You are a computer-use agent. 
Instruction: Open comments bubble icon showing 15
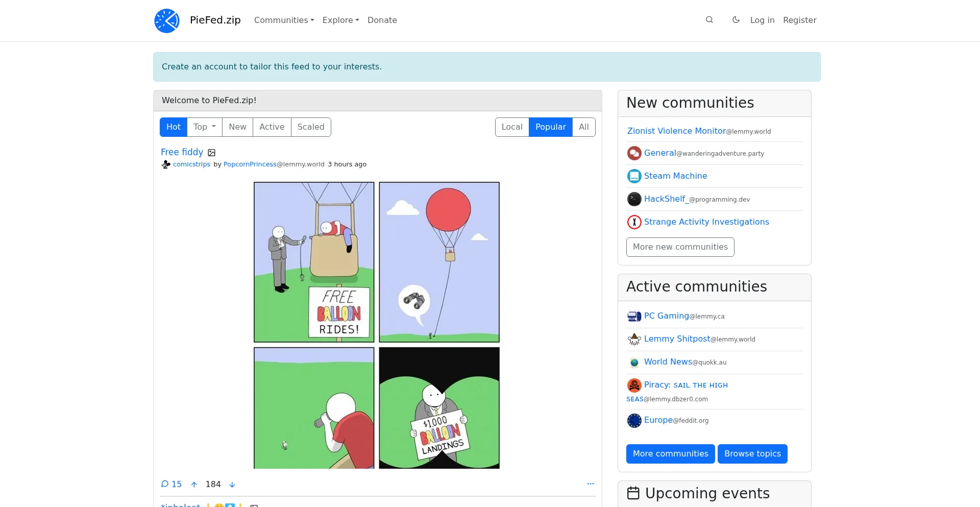[165, 484]
